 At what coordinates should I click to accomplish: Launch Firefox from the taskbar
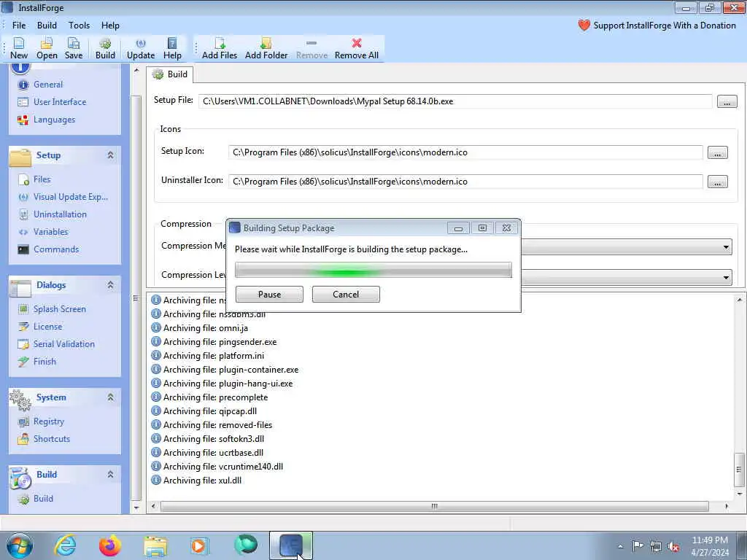pyautogui.click(x=110, y=545)
